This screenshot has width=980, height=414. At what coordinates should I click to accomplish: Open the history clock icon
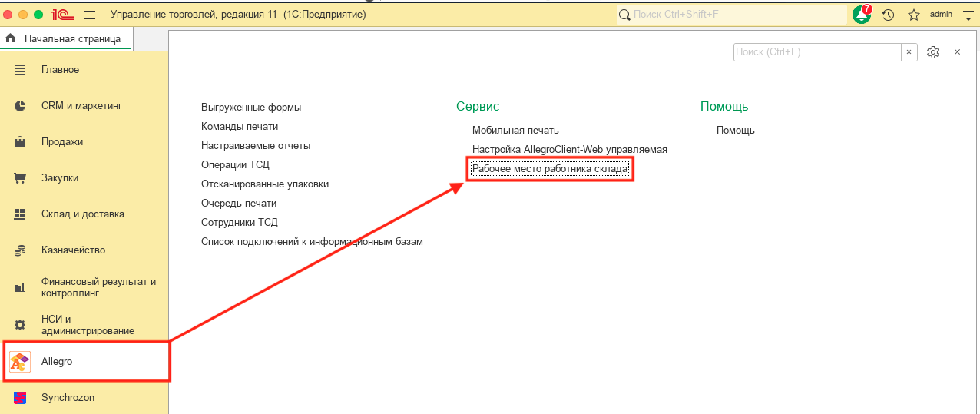[888, 15]
